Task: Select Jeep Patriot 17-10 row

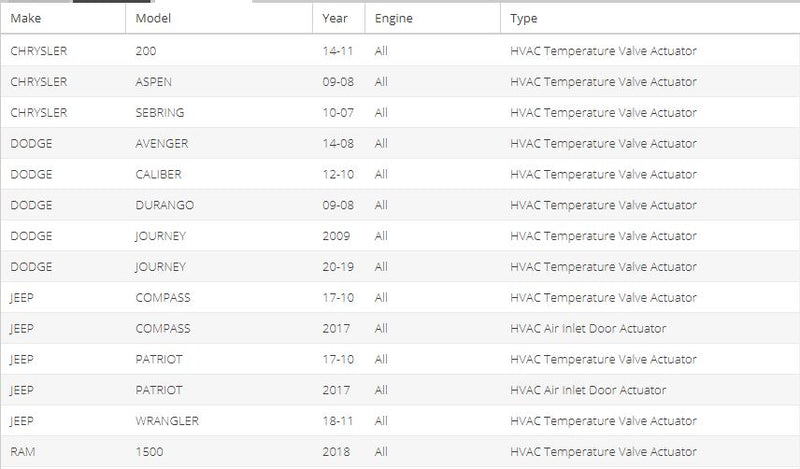Action: (400, 359)
